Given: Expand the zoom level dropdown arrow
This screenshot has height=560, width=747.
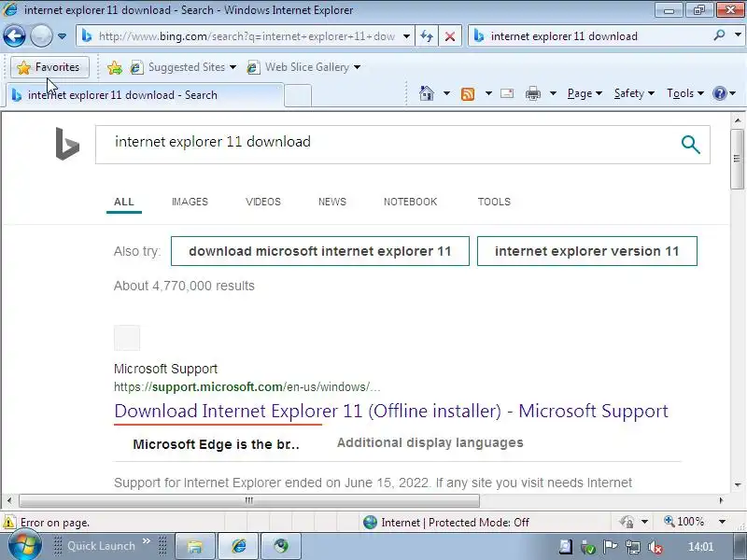Looking at the screenshot, I should tap(722, 522).
